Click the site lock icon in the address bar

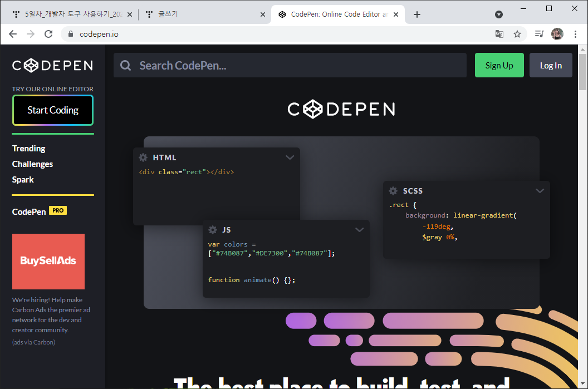(71, 34)
